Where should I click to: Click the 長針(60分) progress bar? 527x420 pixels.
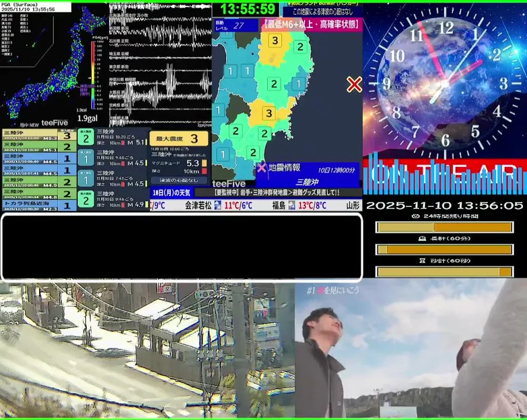coord(445,250)
